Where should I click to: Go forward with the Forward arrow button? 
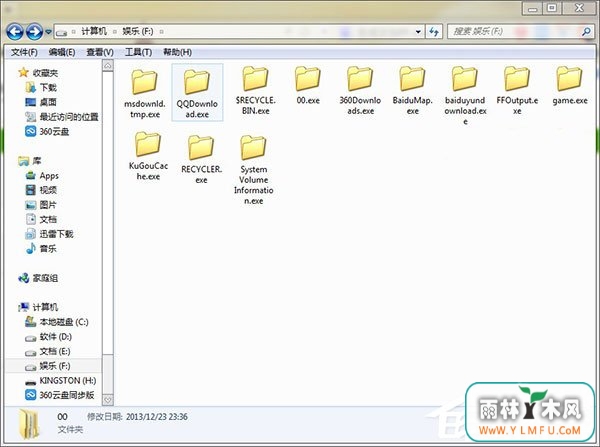pyautogui.click(x=34, y=32)
